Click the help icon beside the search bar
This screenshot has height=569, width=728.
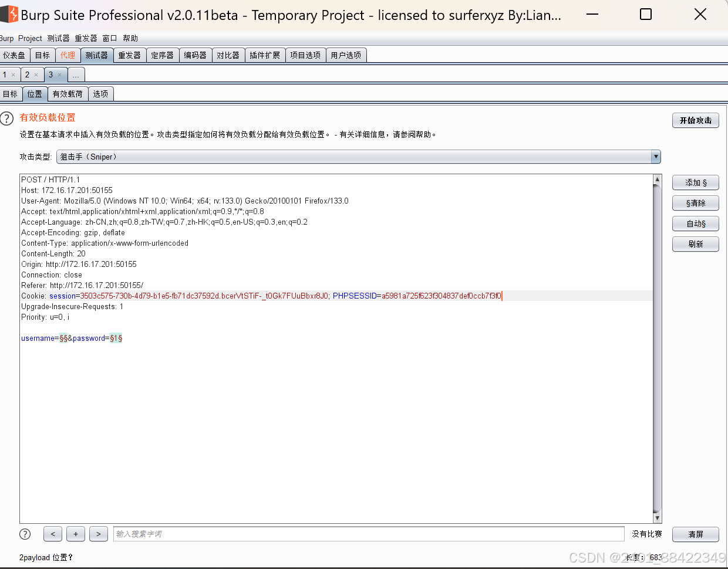click(25, 534)
